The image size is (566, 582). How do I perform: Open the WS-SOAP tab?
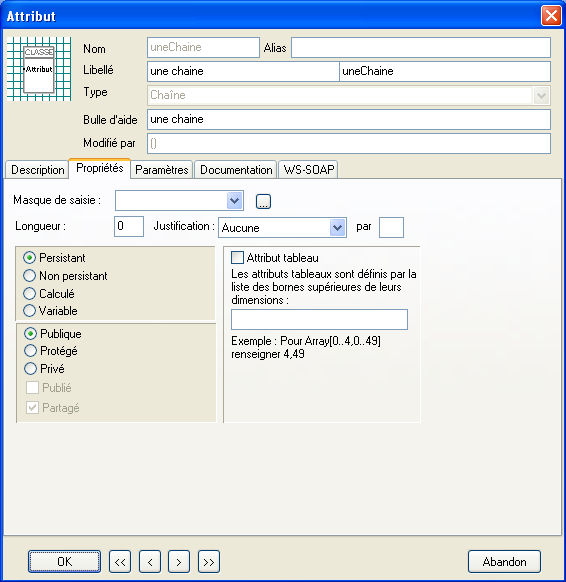pos(308,170)
